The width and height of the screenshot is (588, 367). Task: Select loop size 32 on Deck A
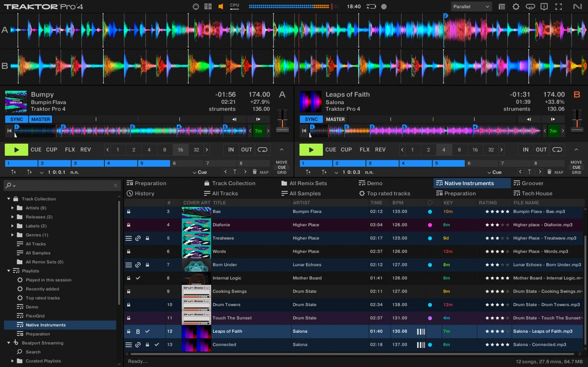pos(196,150)
